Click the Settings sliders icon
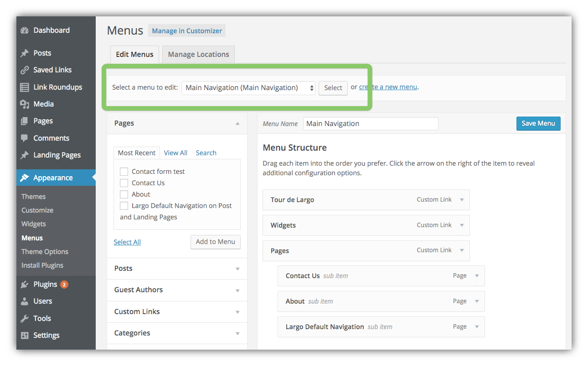 click(25, 335)
